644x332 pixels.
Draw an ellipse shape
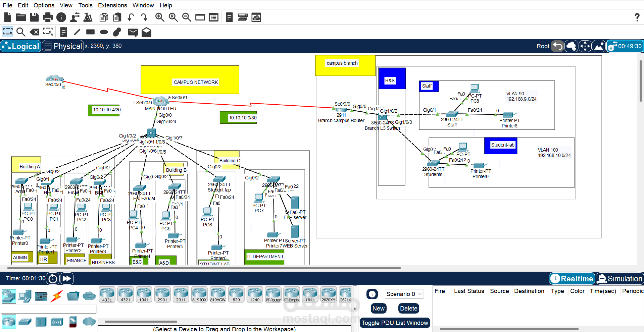(104, 32)
